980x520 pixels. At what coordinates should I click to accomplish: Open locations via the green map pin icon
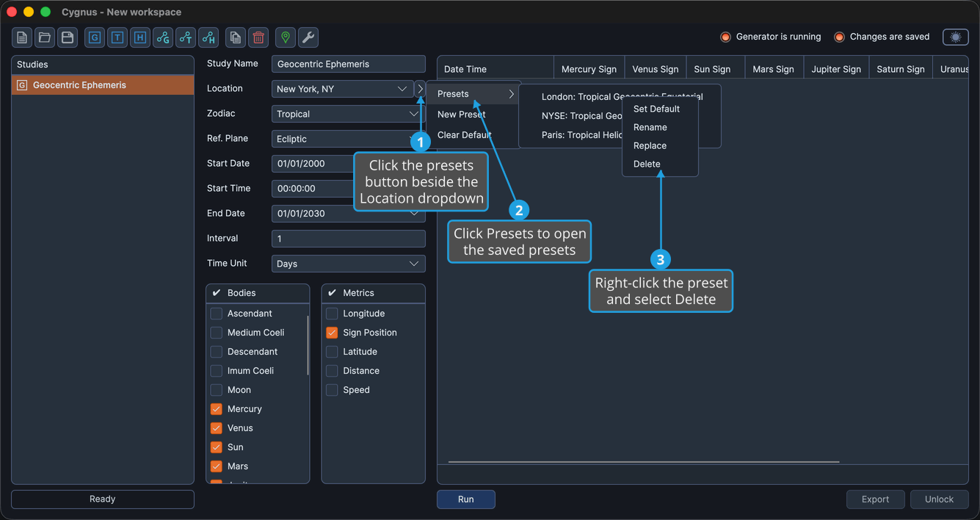(x=286, y=37)
